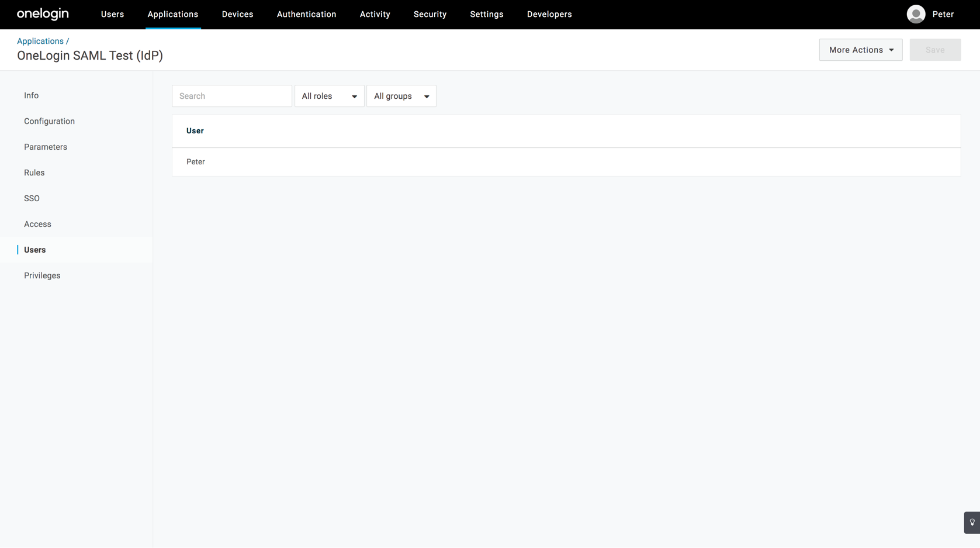The height and width of the screenshot is (548, 980).
Task: Open the All groups filter dropdown
Action: pyautogui.click(x=401, y=96)
